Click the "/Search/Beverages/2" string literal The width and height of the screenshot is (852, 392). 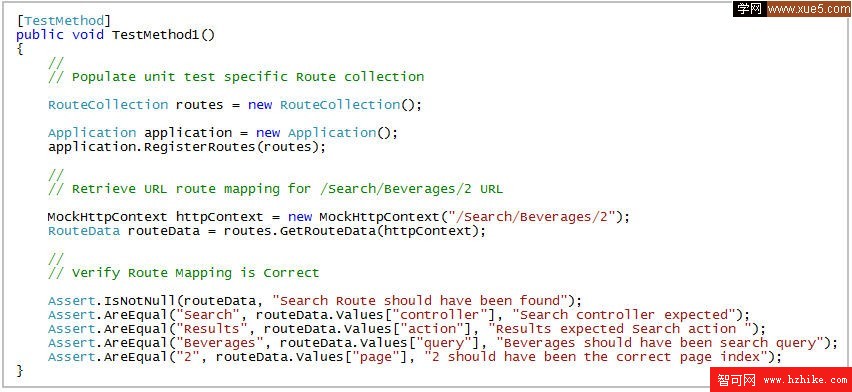tap(535, 217)
